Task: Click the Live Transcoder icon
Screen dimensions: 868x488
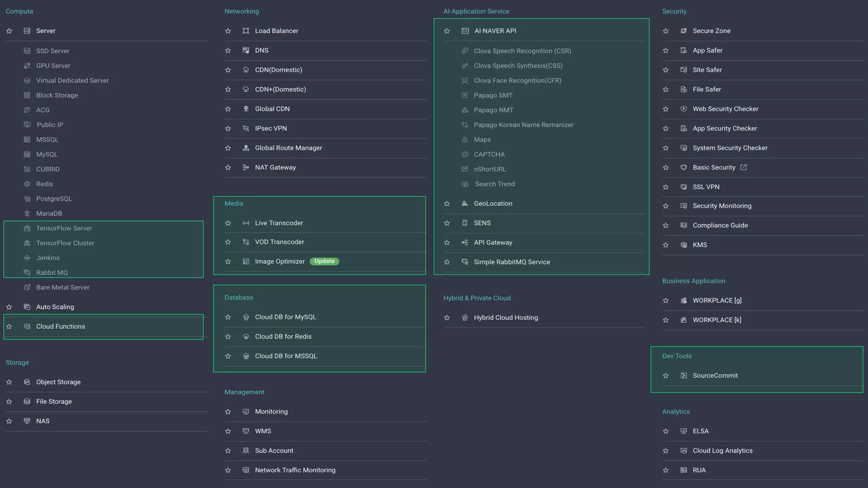Action: [246, 223]
